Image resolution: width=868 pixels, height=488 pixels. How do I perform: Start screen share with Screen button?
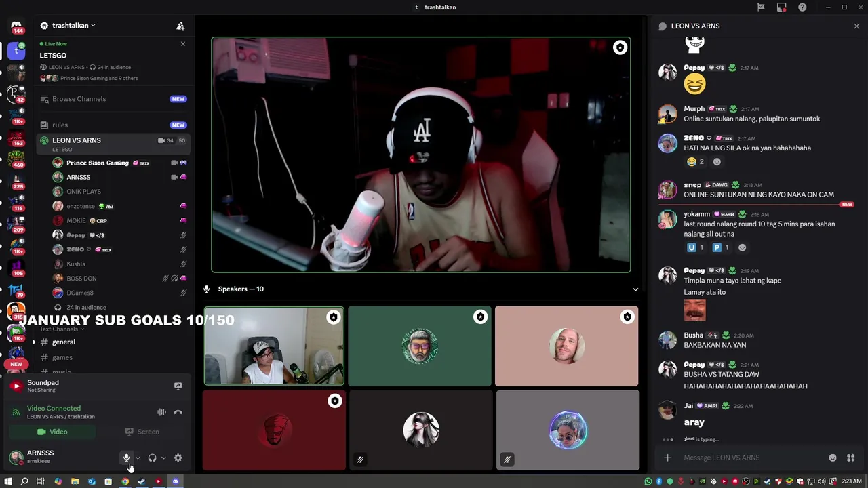(142, 432)
